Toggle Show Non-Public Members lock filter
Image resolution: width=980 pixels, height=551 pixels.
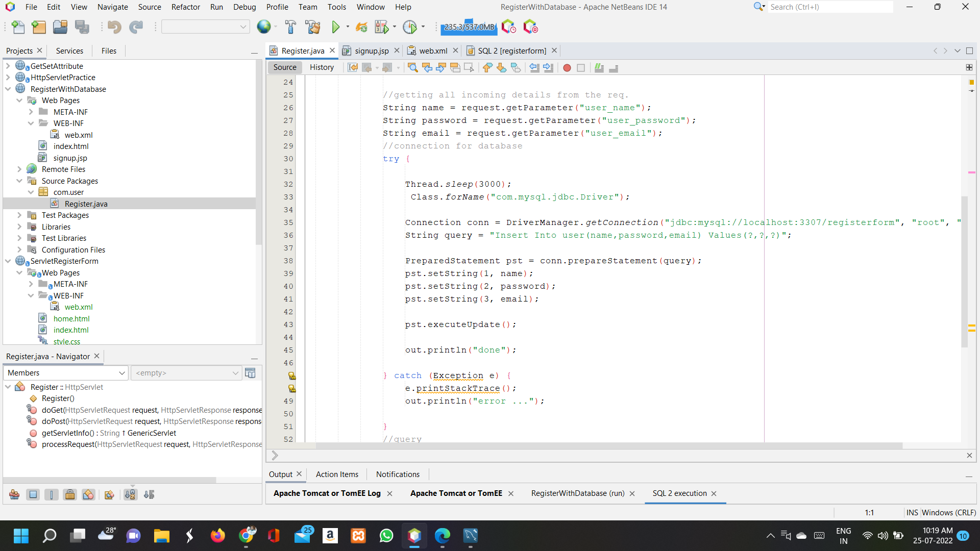click(70, 494)
